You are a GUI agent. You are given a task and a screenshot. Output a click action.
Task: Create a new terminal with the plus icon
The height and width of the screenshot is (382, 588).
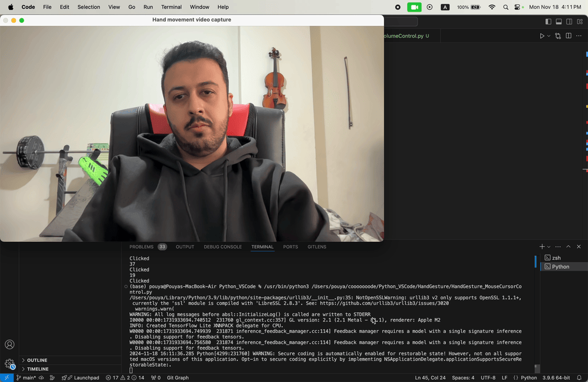[x=542, y=247]
